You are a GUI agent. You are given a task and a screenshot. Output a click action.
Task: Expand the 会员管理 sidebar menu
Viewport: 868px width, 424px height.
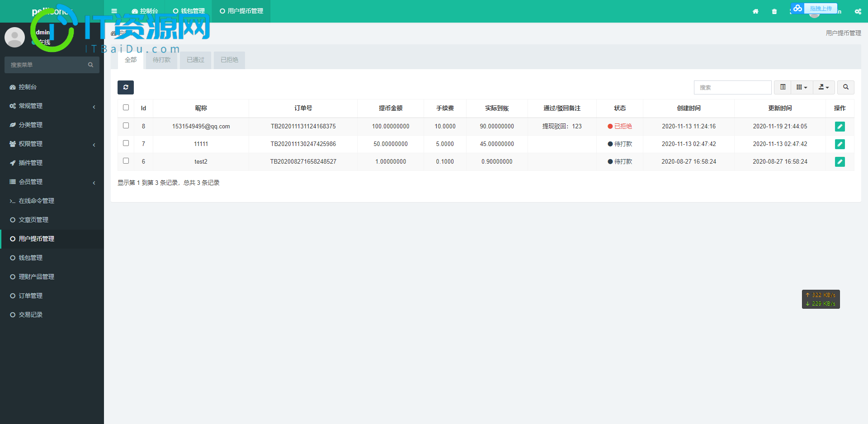[x=52, y=182]
